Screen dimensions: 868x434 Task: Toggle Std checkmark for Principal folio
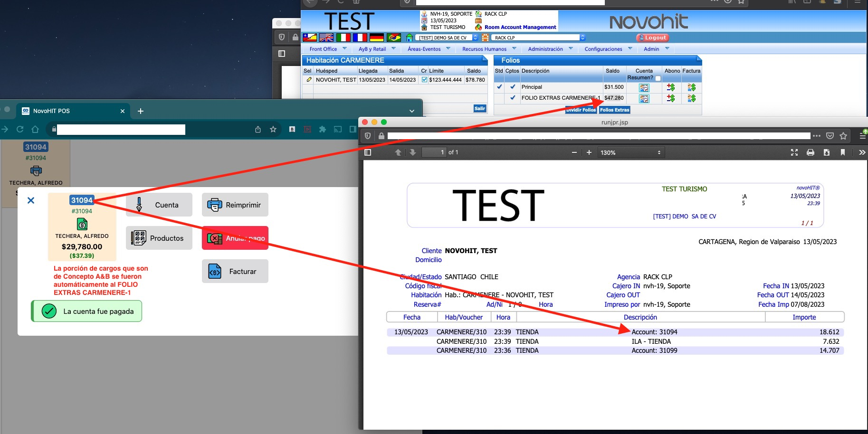click(499, 87)
